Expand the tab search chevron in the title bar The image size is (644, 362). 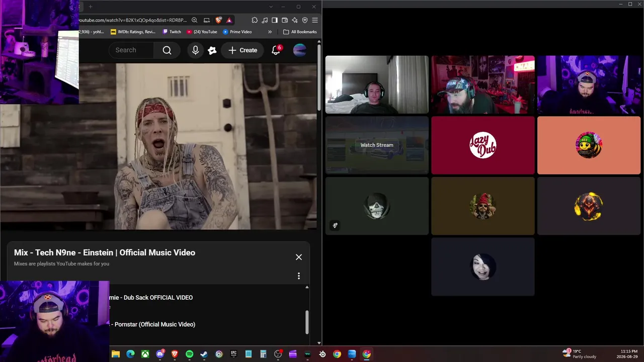(271, 7)
